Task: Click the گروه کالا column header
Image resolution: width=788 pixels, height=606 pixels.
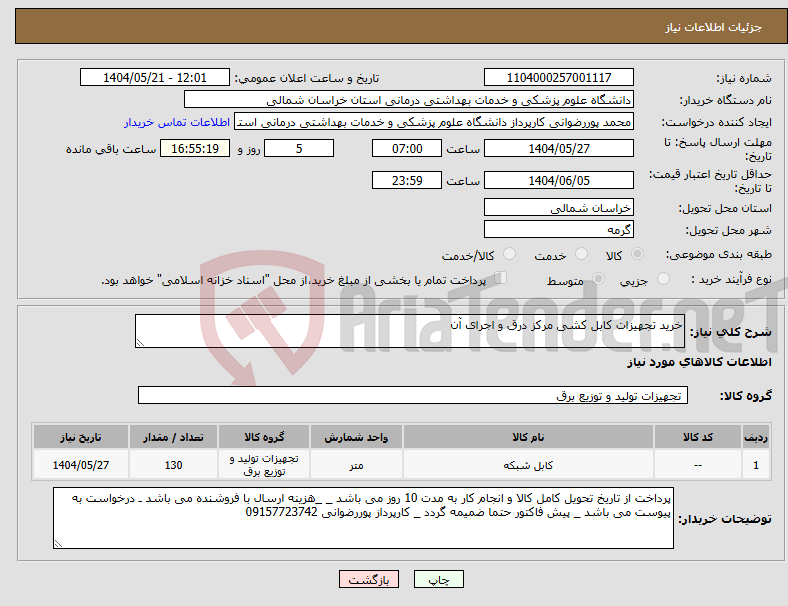Action: (264, 437)
